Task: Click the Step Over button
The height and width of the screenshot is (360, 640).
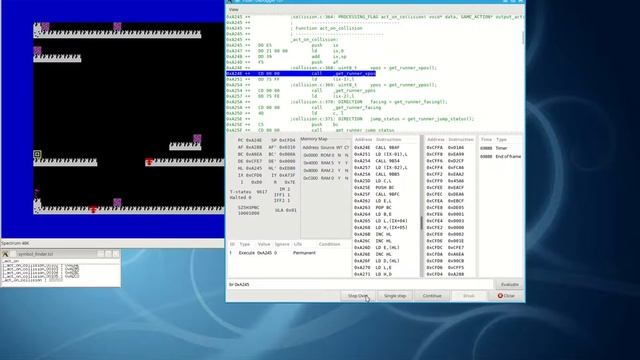Action: click(x=358, y=296)
